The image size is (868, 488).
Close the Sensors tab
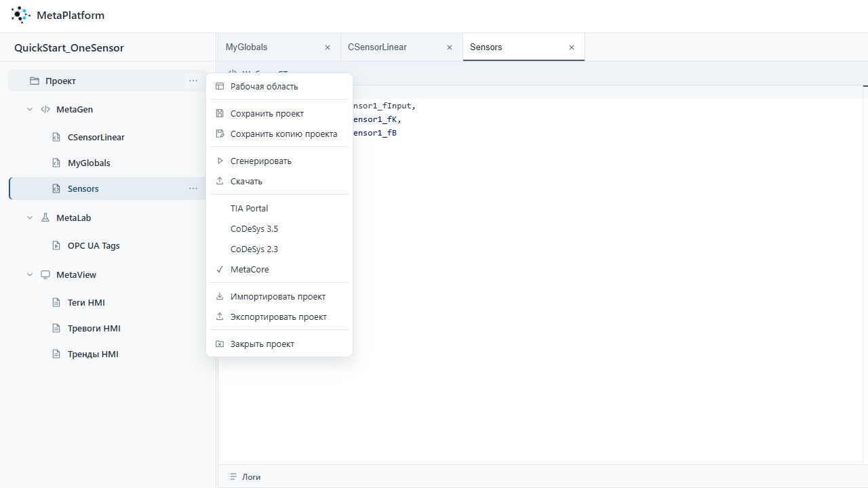point(572,47)
